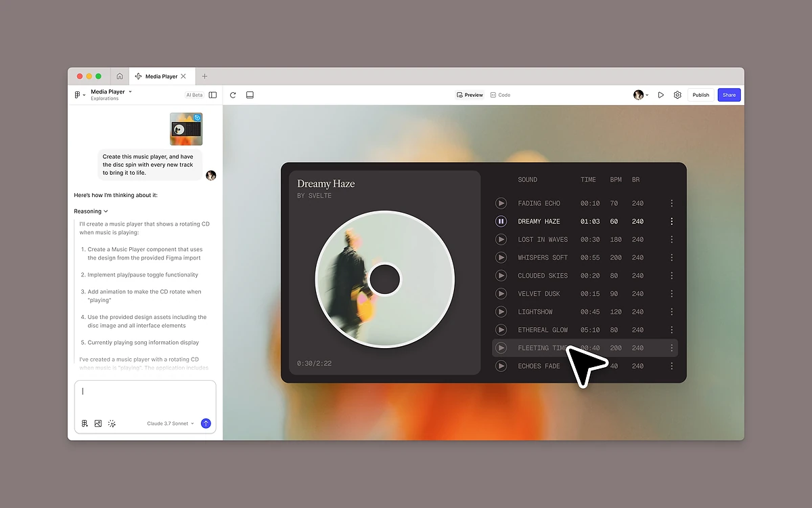Image resolution: width=812 pixels, height=508 pixels.
Task: Click the BPM column header
Action: [616, 179]
